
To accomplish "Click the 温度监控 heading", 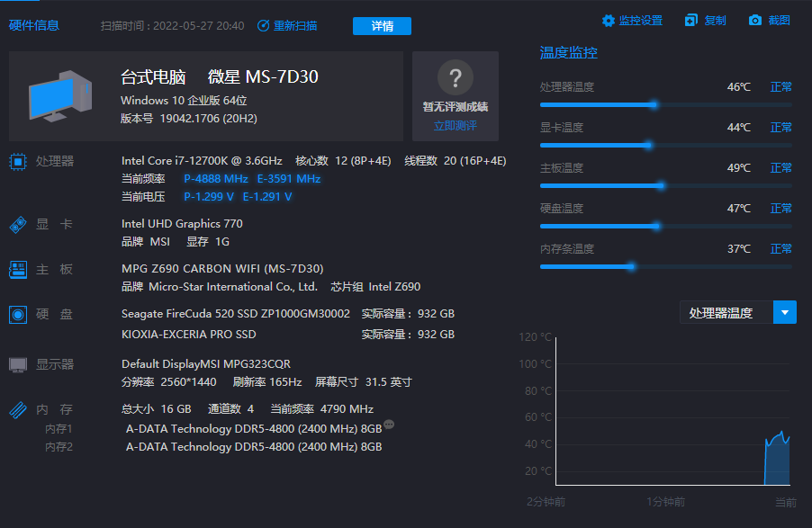I will [569, 53].
